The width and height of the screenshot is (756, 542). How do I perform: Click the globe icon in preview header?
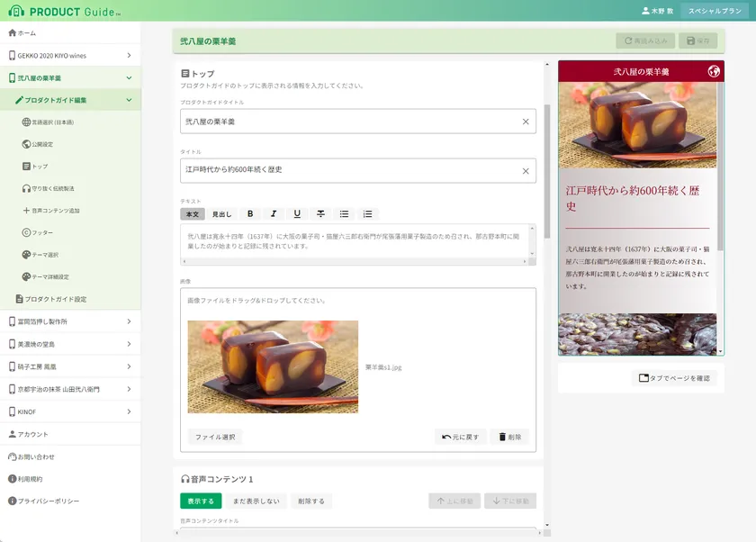point(714,71)
